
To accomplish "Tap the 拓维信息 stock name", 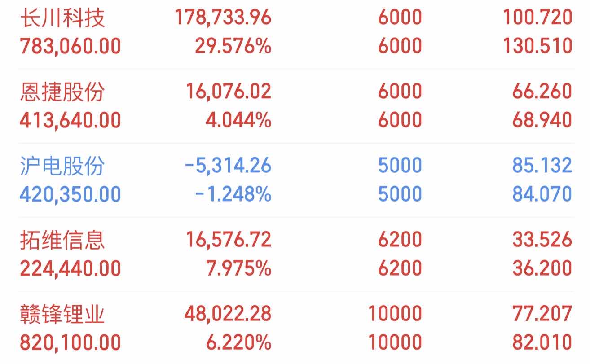I will tap(62, 239).
